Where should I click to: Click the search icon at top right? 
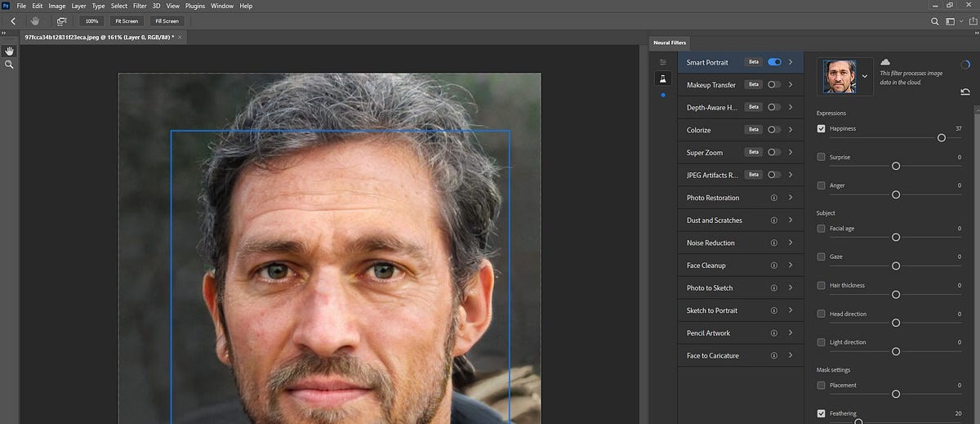pyautogui.click(x=935, y=21)
